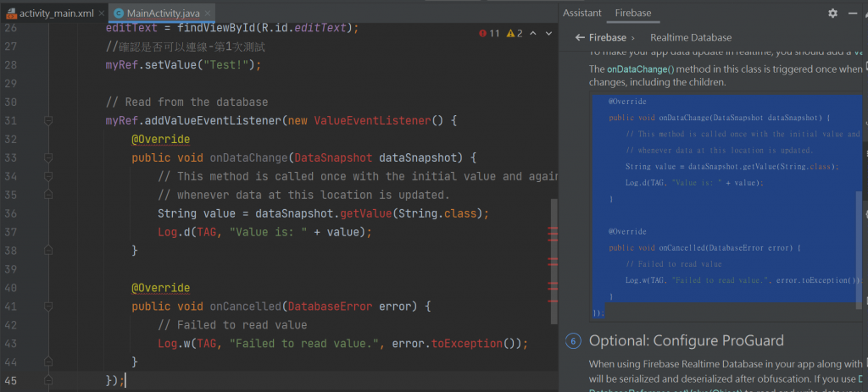
Task: Click toException in editor line 43
Action: 467,344
